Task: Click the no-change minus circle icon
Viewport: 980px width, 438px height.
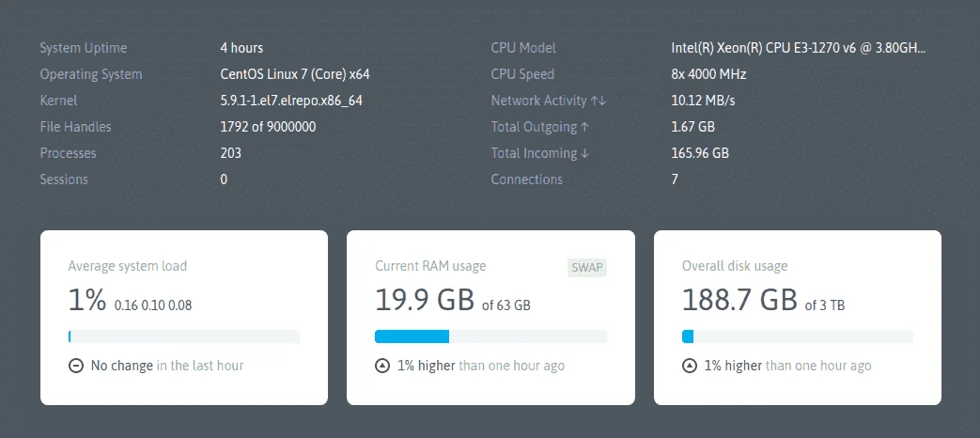Action: tap(75, 366)
